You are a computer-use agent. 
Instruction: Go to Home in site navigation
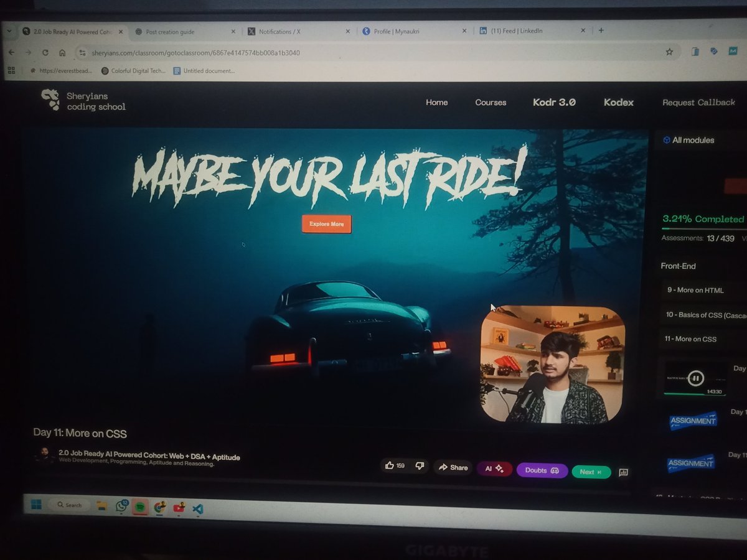coord(436,103)
